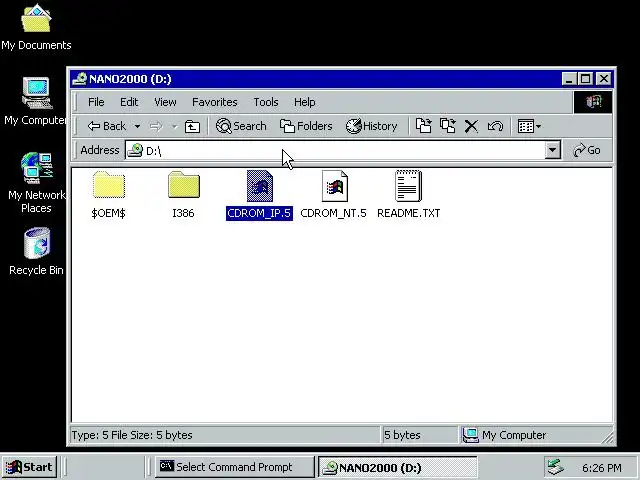This screenshot has height=480, width=640.
Task: Click NANO2000 (D:) taskbar button
Action: coord(398,467)
